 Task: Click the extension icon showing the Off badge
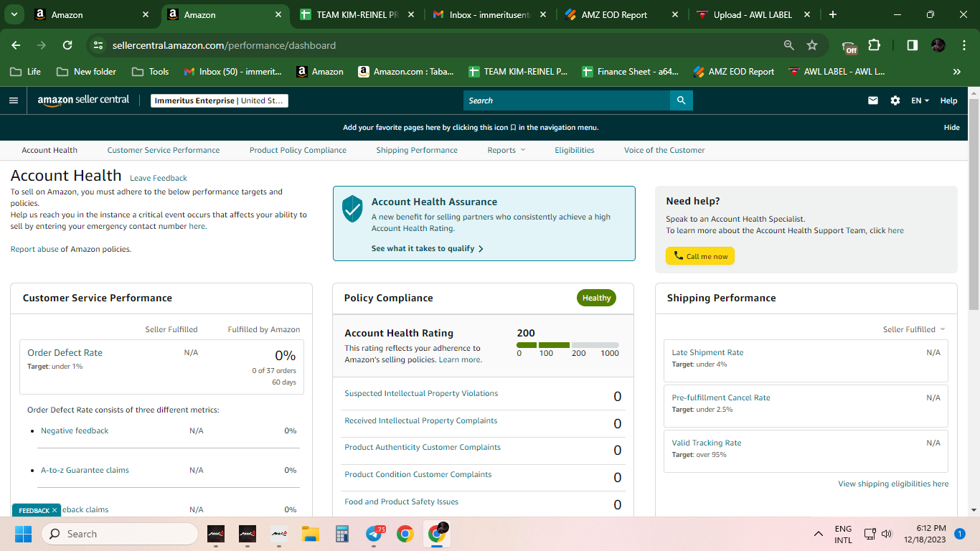(x=849, y=47)
